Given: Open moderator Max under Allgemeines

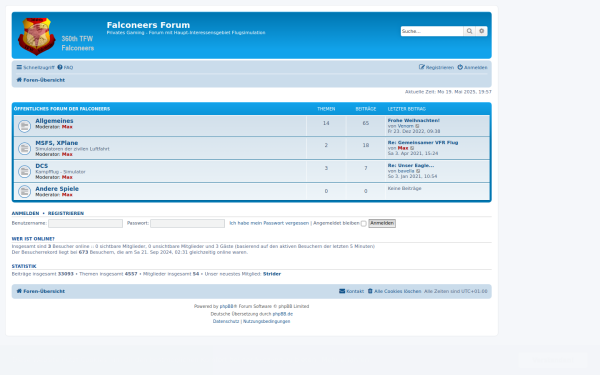Looking at the screenshot, I should pyautogui.click(x=67, y=127).
